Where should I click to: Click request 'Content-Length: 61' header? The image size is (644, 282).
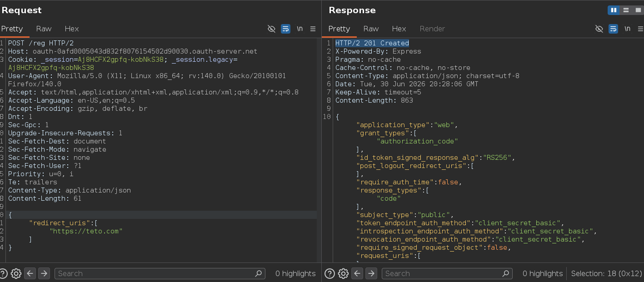[45, 198]
